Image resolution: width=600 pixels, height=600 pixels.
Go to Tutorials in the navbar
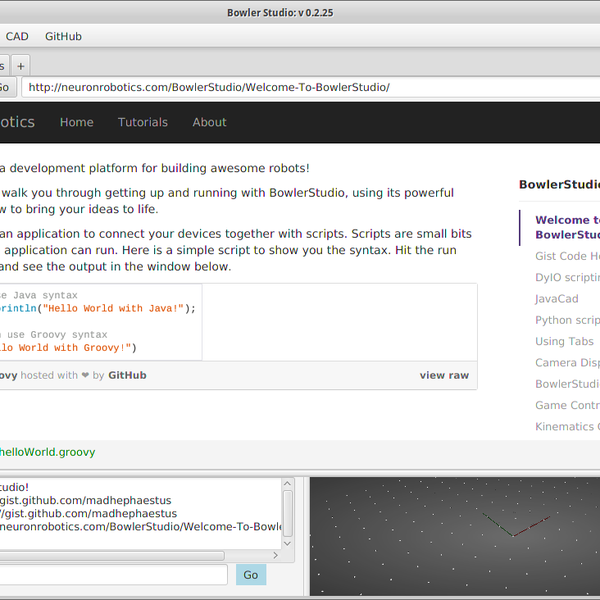coord(143,122)
